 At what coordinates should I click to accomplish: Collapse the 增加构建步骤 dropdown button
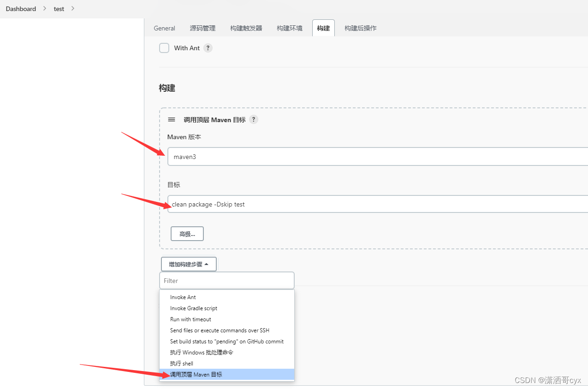(x=189, y=264)
